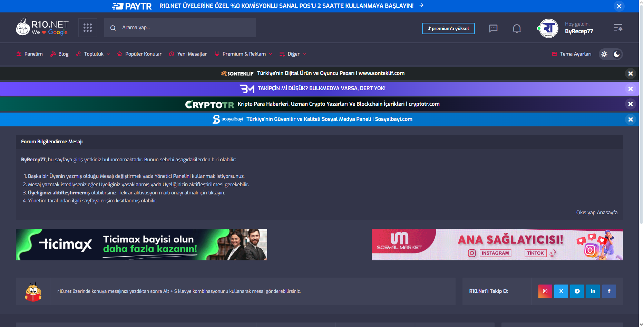The image size is (644, 327).
Task: Click the Facebook follow icon
Action: (609, 291)
